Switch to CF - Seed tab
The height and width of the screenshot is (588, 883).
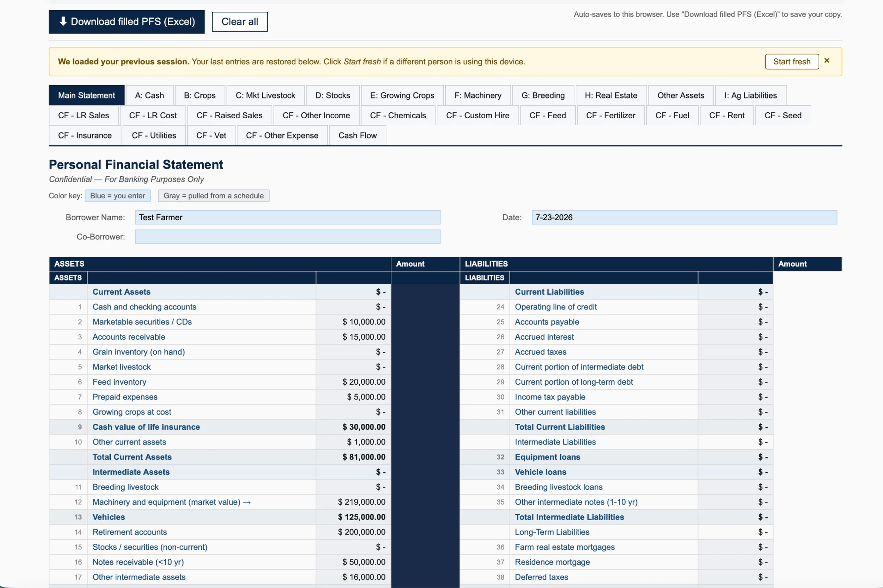[783, 115]
